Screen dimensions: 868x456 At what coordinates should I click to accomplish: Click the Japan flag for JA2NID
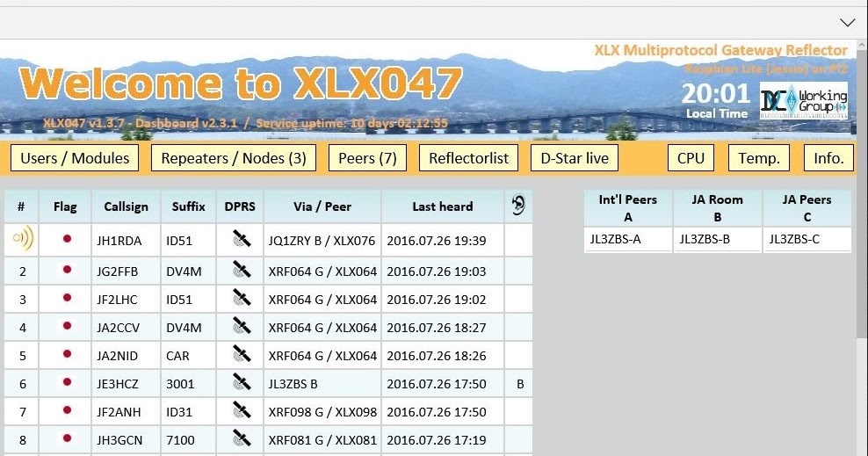click(67, 354)
